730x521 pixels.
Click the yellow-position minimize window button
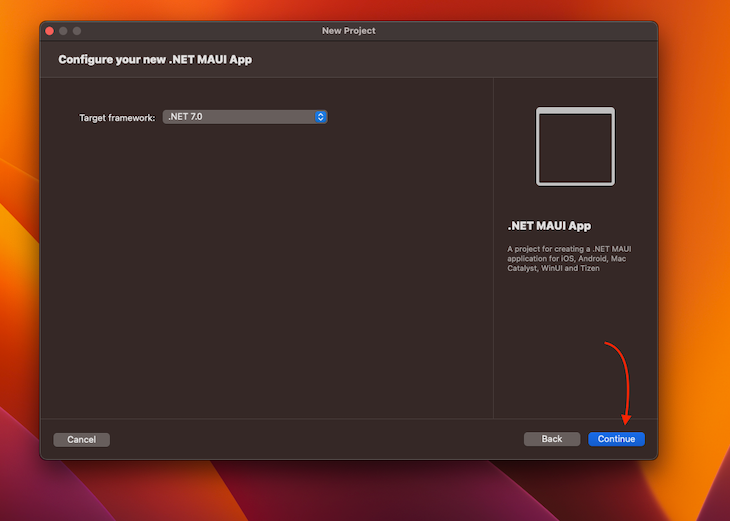63,31
